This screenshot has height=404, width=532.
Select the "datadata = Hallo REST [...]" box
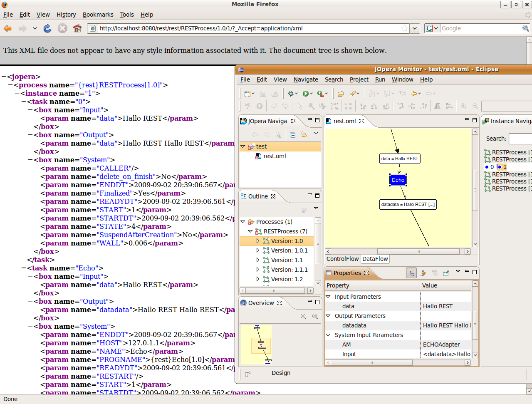pyautogui.click(x=408, y=204)
